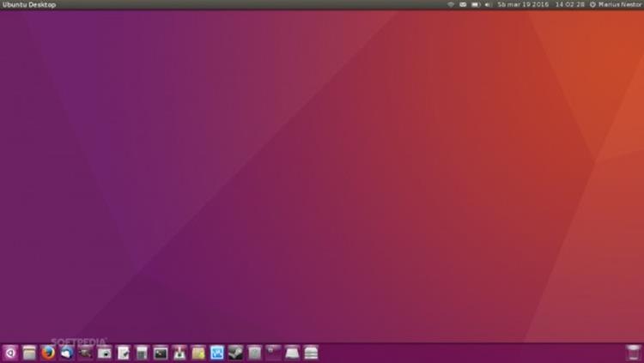644x363 pixels.
Task: Open the messaging envelope indicator
Action: (463, 4)
